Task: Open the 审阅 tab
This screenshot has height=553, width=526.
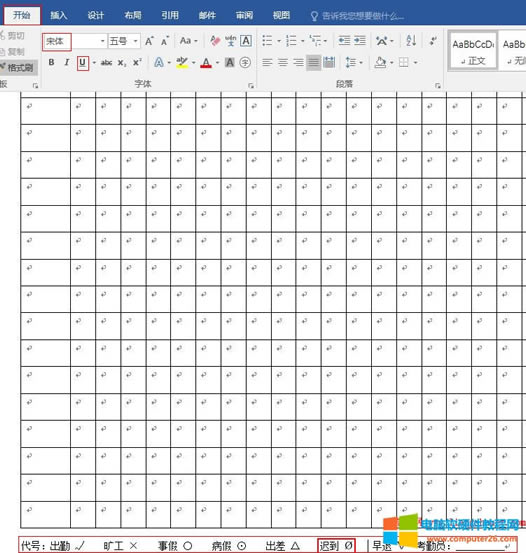Action: click(244, 15)
